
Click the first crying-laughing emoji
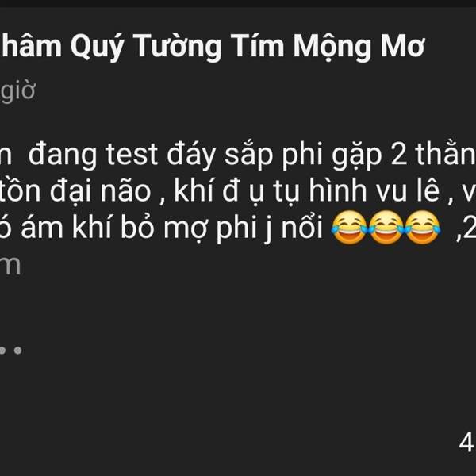tap(349, 228)
